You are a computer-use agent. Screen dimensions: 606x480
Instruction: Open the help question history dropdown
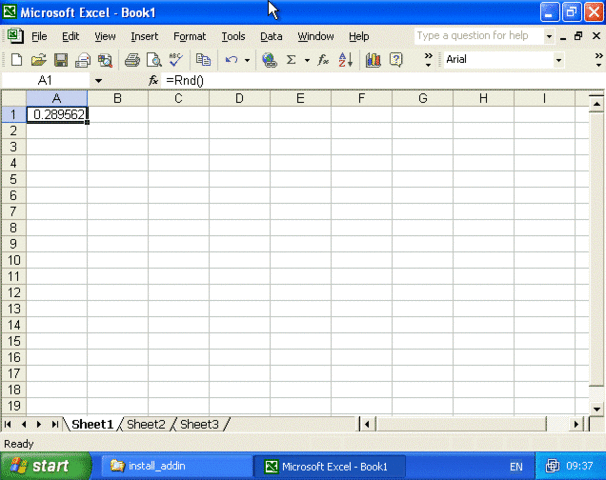549,36
